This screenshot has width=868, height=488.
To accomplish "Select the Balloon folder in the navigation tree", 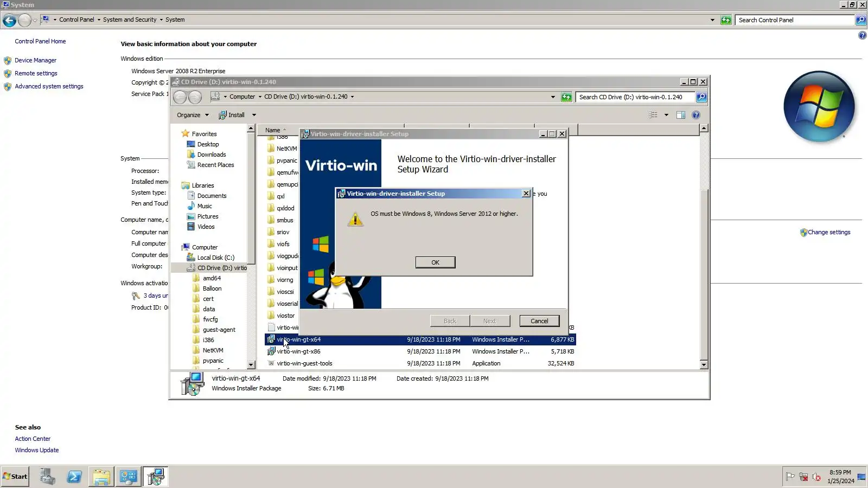I will click(212, 288).
